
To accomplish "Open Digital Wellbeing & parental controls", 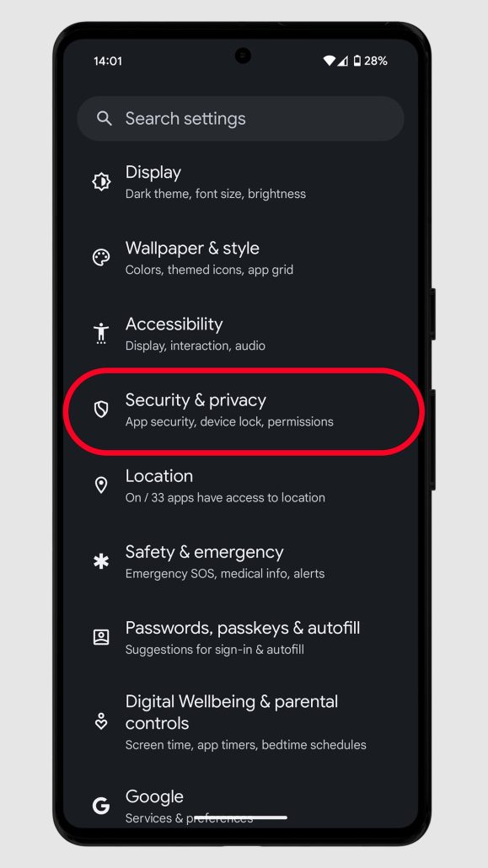I will coord(240,721).
